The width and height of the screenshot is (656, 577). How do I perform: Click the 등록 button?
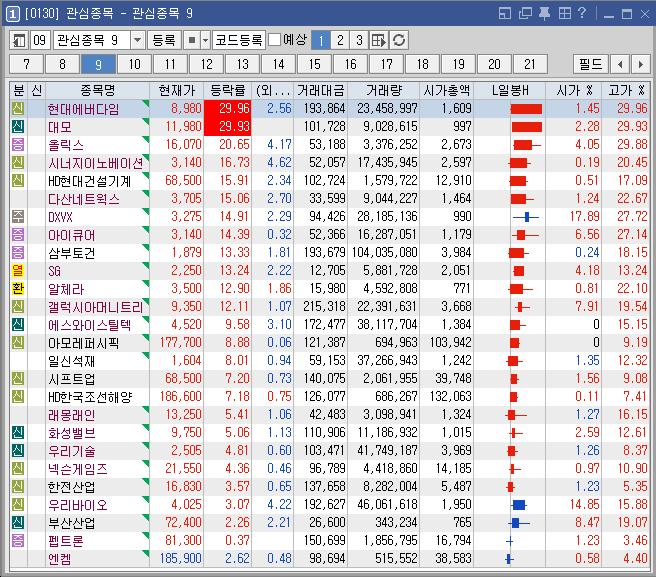tap(164, 40)
